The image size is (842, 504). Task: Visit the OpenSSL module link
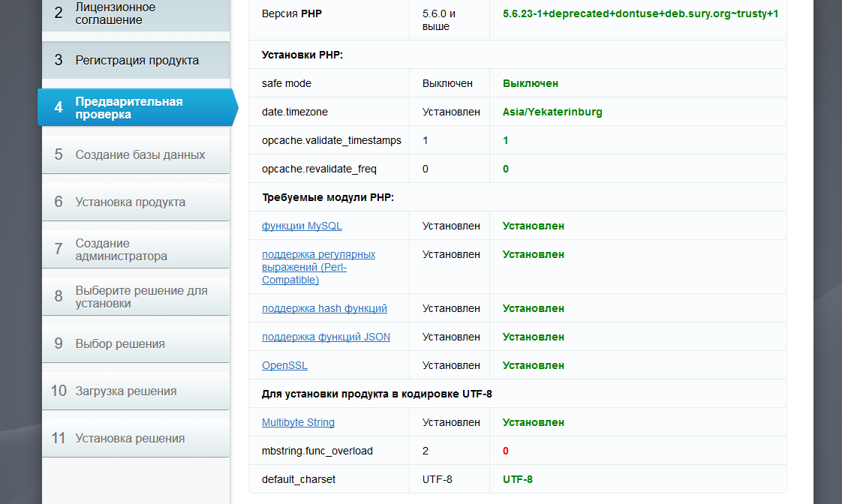[284, 365]
